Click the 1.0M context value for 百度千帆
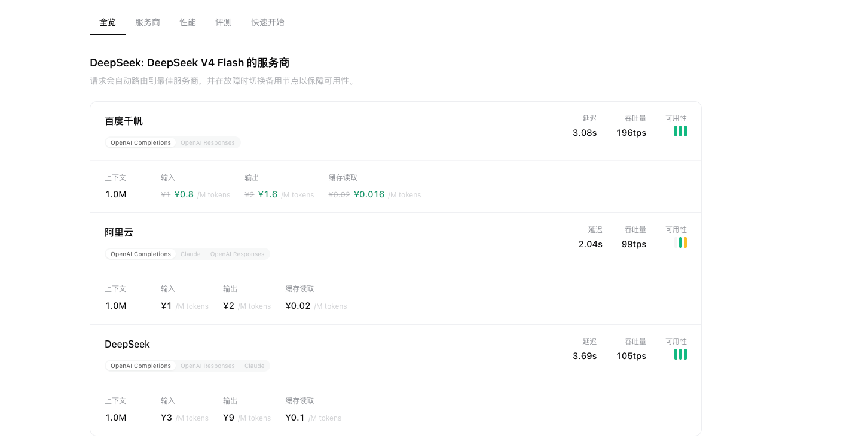This screenshot has height=447, width=868. pyautogui.click(x=116, y=194)
